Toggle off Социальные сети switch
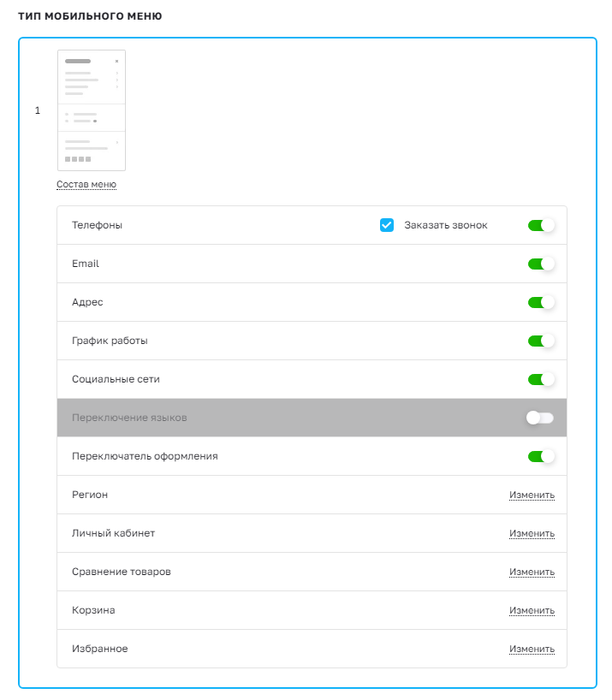Image resolution: width=612 pixels, height=700 pixels. click(541, 379)
